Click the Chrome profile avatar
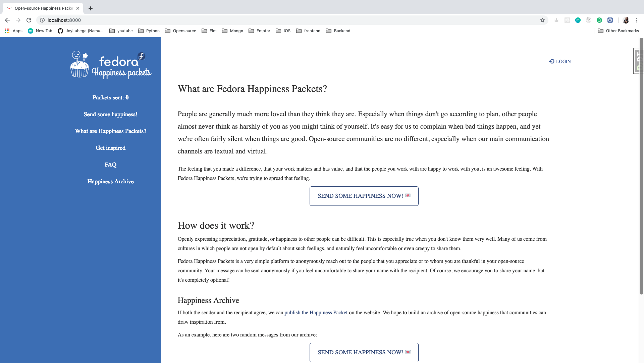The height and width of the screenshot is (363, 644). tap(626, 20)
